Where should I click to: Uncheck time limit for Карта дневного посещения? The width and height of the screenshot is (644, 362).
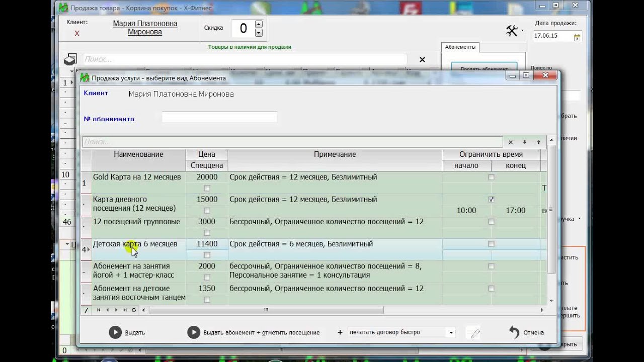coord(491,200)
